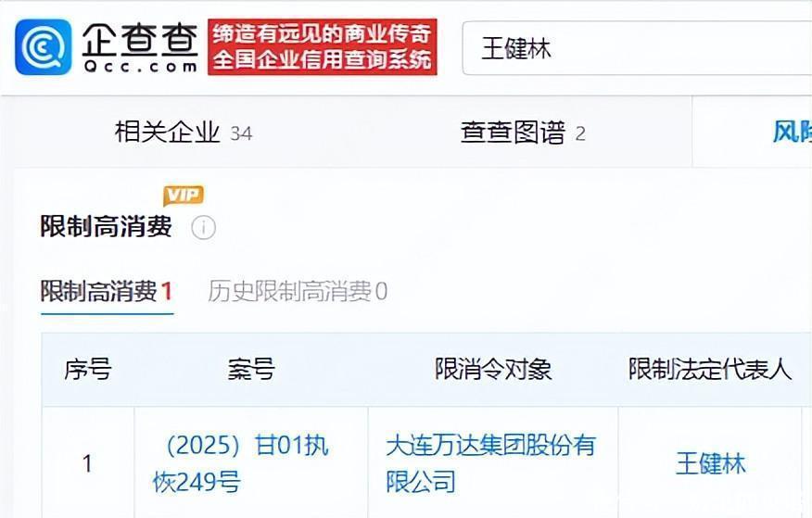This screenshot has height=518, width=812.
Task: Click the 限制法定代表人 column header
Action: (x=710, y=370)
